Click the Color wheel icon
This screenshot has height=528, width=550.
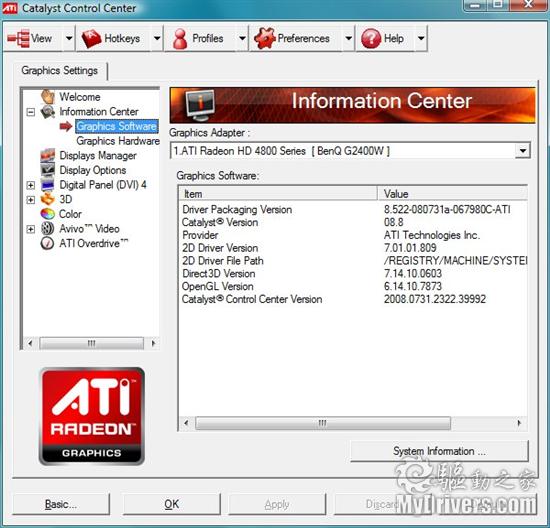point(48,214)
